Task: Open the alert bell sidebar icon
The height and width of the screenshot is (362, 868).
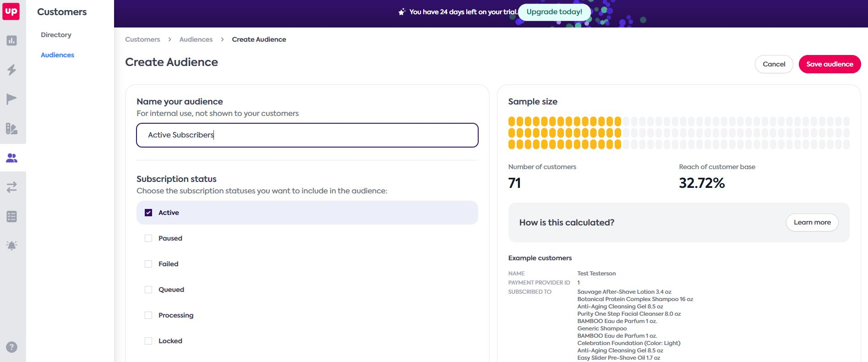Action: coord(12,246)
